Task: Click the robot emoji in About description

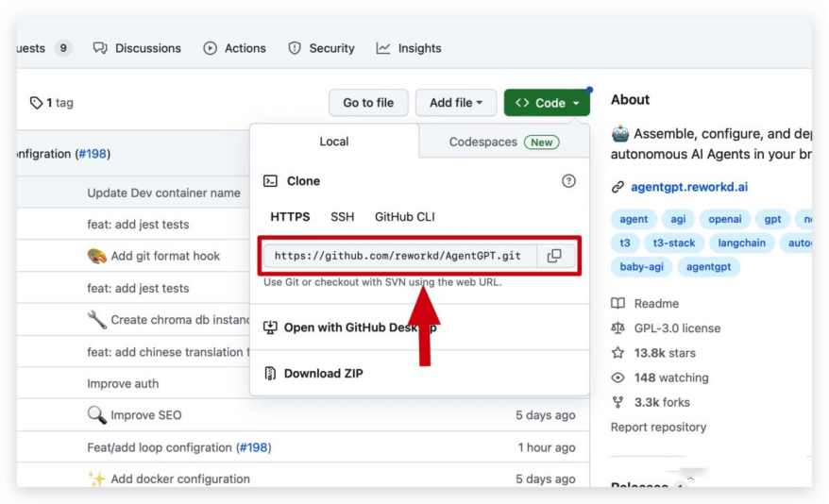Action: (x=620, y=134)
